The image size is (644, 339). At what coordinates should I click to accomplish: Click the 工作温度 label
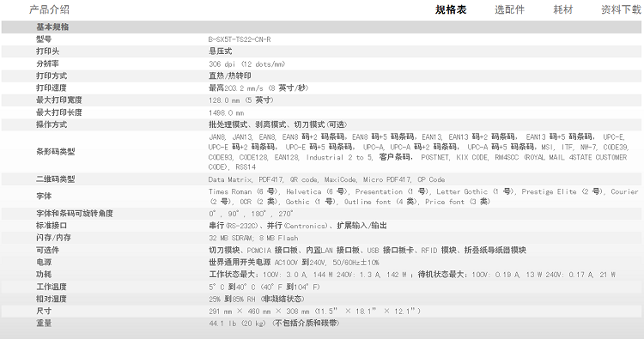pyautogui.click(x=52, y=287)
